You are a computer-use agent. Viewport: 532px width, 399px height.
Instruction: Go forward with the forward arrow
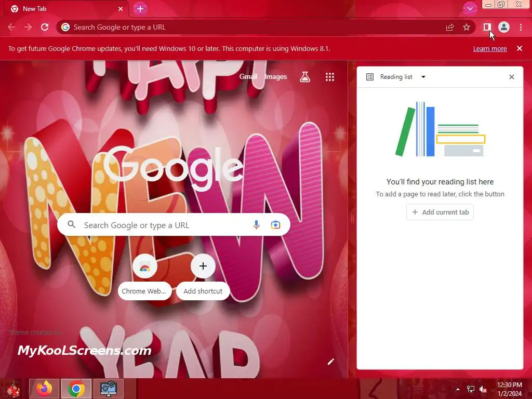[x=28, y=27]
